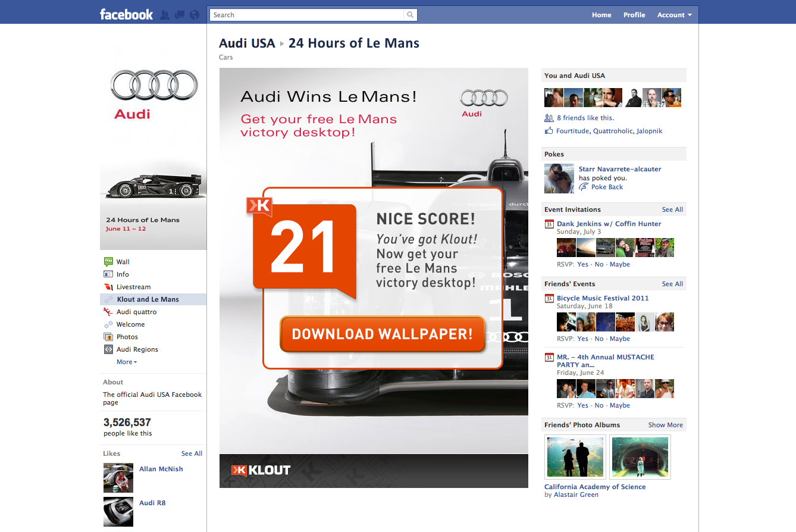Open the Klout and Le Mans tab
The height and width of the screenshot is (532, 796).
[148, 299]
